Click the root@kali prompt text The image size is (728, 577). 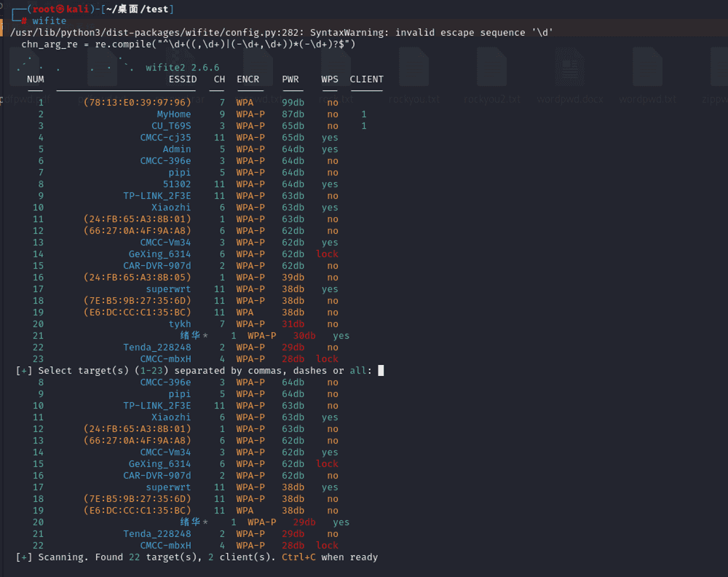(x=58, y=9)
